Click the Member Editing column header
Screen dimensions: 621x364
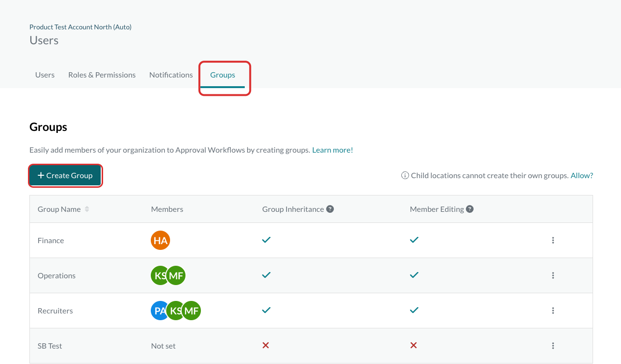click(437, 209)
